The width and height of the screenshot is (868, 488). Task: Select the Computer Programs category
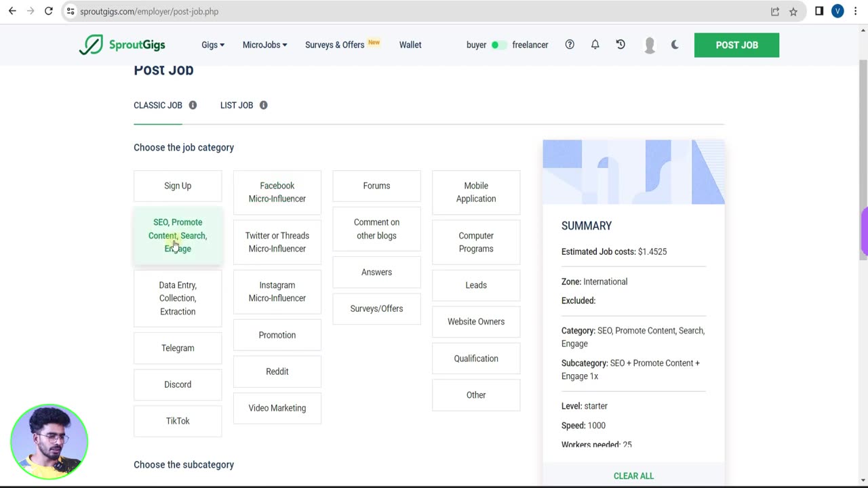point(476,242)
